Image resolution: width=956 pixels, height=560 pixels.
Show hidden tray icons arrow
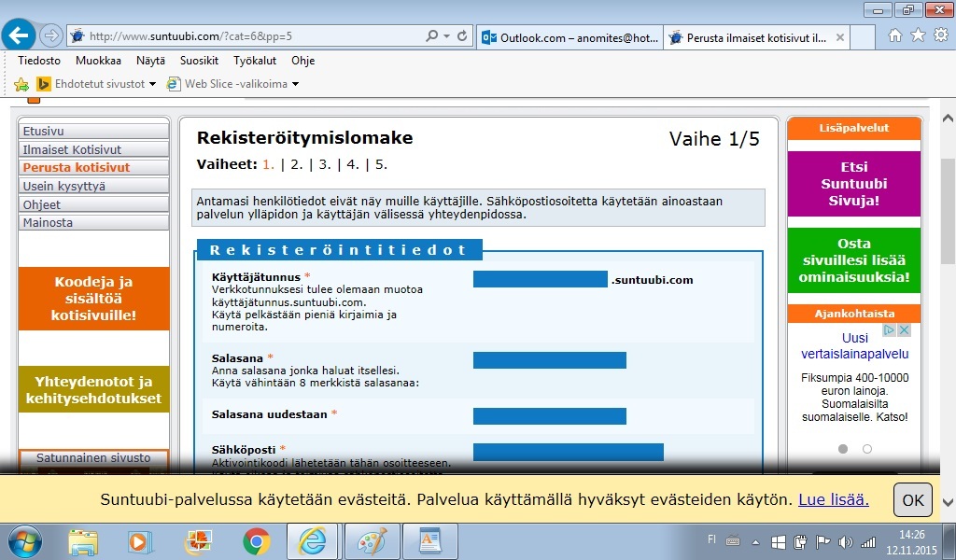(x=755, y=541)
